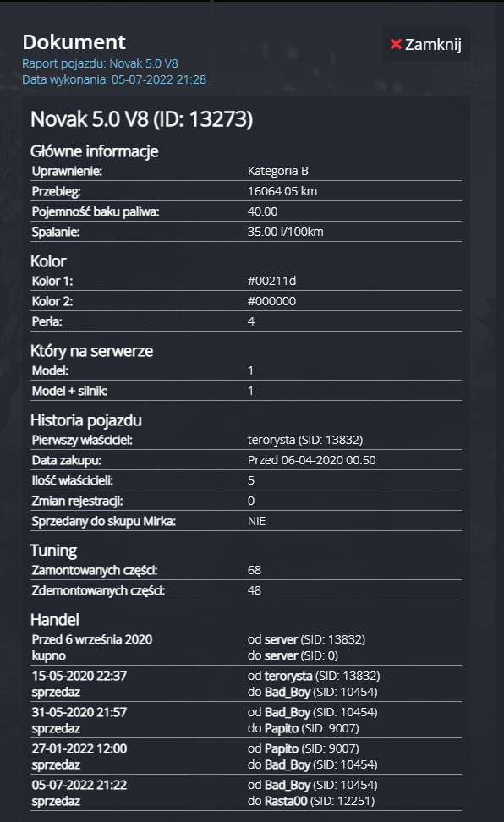Click the Spalanie value 35.00 l/100km
This screenshot has width=504, height=822.
(285, 232)
